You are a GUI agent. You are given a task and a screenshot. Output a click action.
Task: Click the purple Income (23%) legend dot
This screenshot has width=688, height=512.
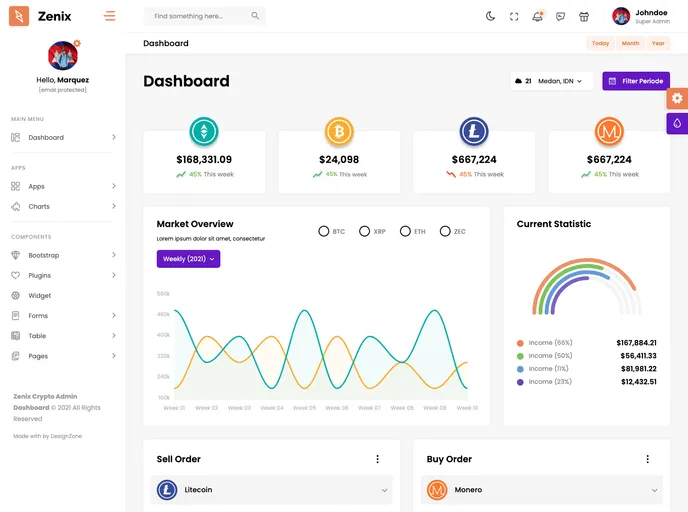(520, 382)
